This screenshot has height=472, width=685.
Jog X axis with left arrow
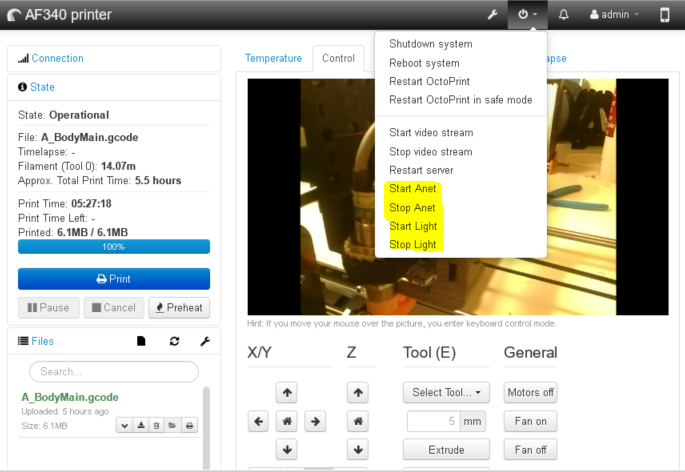[x=258, y=421]
